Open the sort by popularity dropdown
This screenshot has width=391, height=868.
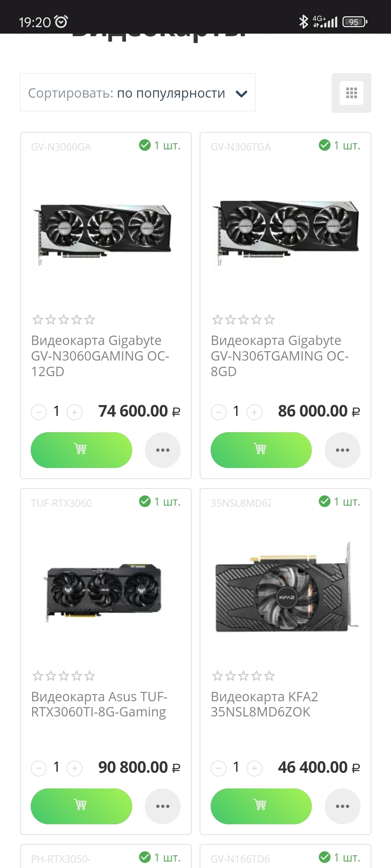pos(138,93)
